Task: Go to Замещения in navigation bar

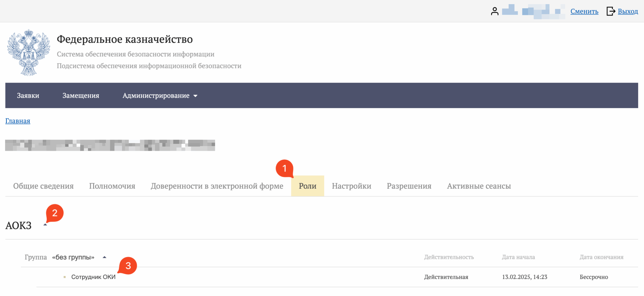Action: (81, 95)
